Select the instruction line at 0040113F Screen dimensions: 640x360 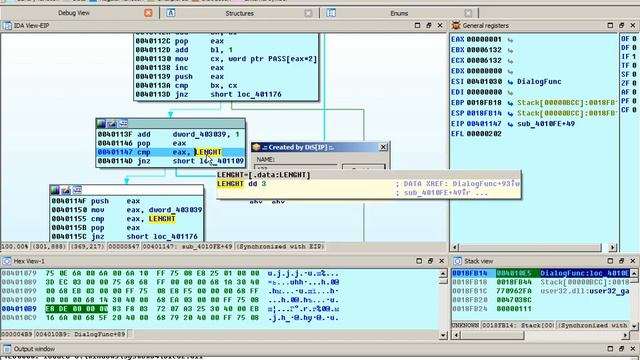[x=170, y=134]
